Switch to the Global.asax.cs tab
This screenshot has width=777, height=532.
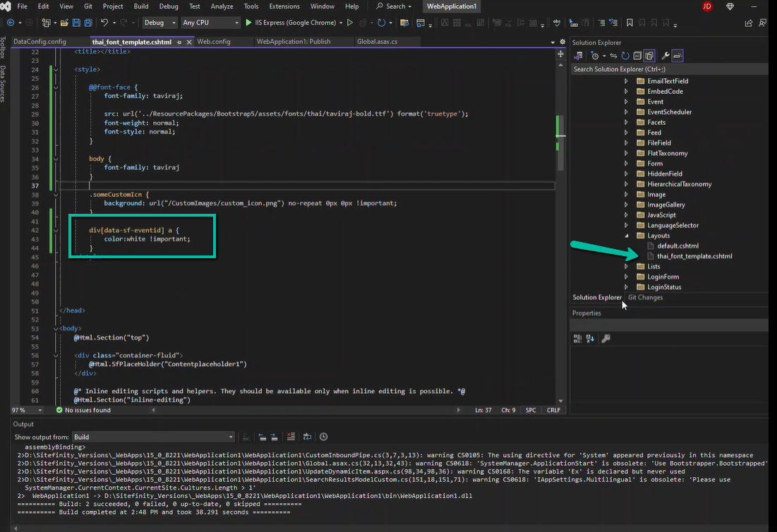[x=377, y=42]
